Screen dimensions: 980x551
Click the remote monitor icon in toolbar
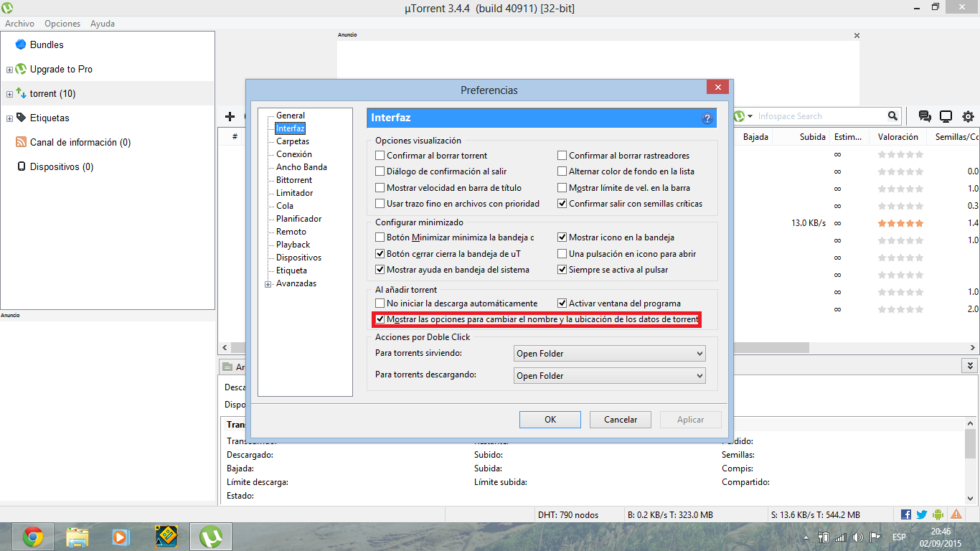pyautogui.click(x=946, y=116)
